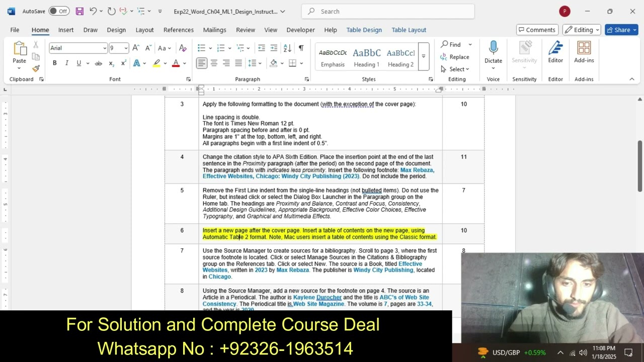Open the Font dialog box launcher

pyautogui.click(x=189, y=79)
